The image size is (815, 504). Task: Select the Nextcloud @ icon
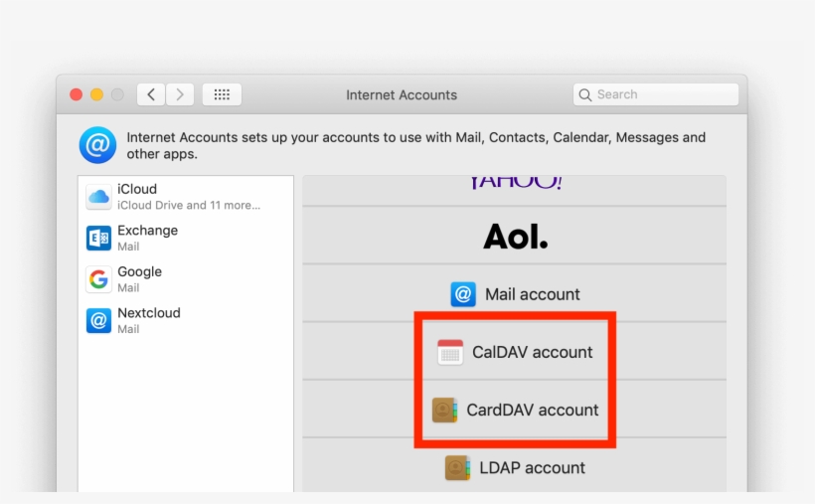98,320
